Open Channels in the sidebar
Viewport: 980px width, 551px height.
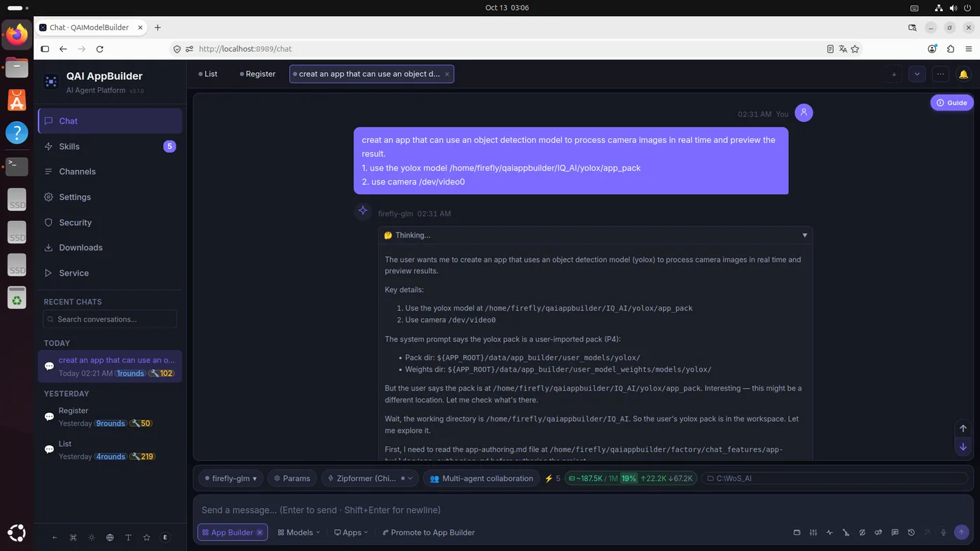(x=110, y=172)
